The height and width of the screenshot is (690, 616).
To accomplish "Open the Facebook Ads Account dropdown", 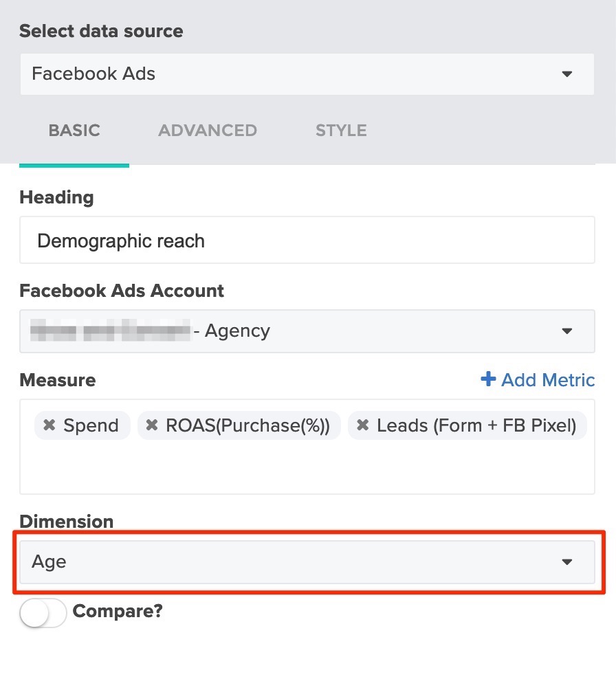I will [307, 331].
